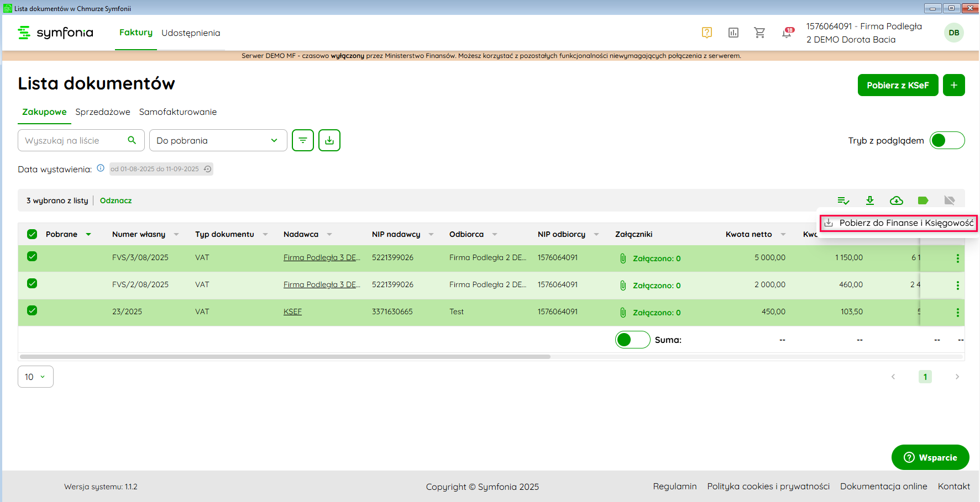Image resolution: width=980 pixels, height=502 pixels.
Task: Click the Wyszukaj na liście search field
Action: pos(74,140)
